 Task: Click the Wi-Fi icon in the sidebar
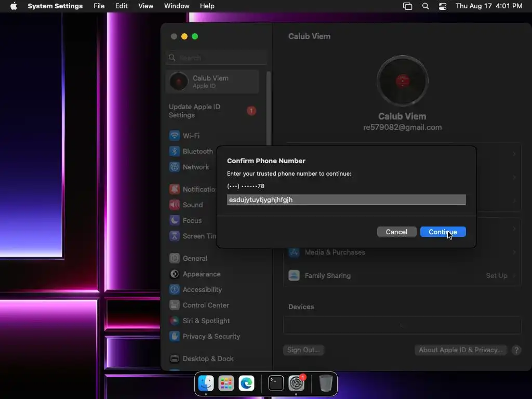point(175,136)
